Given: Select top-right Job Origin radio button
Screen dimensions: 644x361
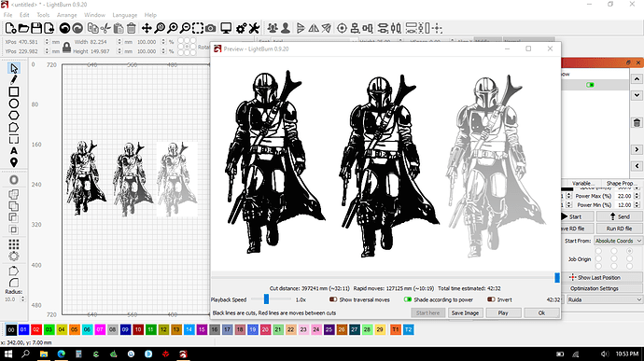Looking at the screenshot, I should pyautogui.click(x=629, y=251).
